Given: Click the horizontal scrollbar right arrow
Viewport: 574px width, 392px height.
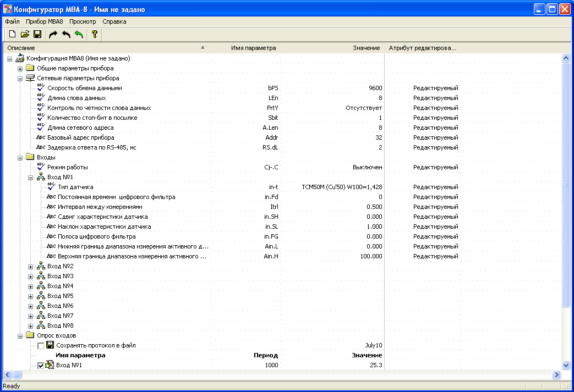Looking at the screenshot, I should click(x=557, y=374).
